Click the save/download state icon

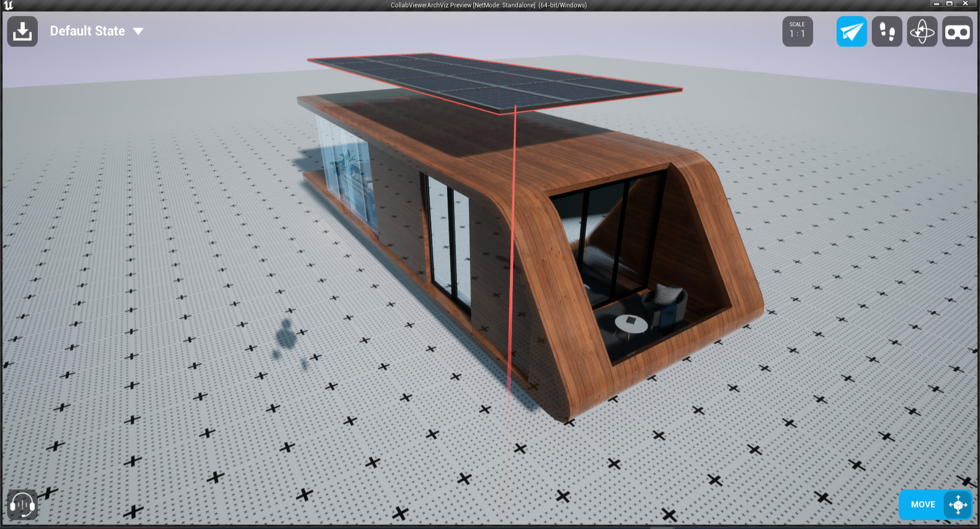22,32
